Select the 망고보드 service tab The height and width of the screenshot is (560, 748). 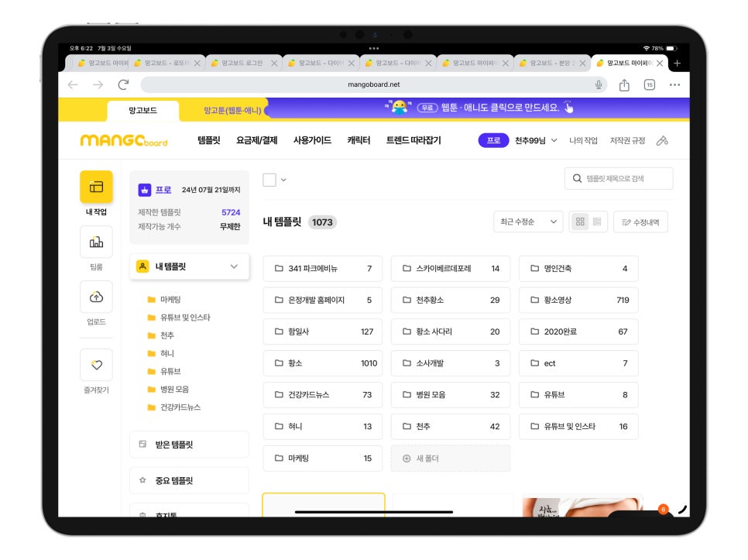(x=143, y=111)
